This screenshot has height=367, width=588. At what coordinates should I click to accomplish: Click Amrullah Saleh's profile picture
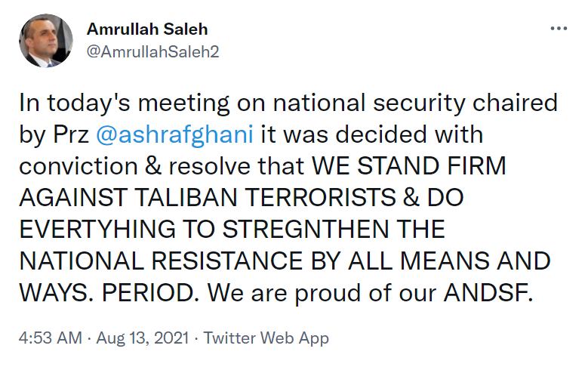pos(45,41)
